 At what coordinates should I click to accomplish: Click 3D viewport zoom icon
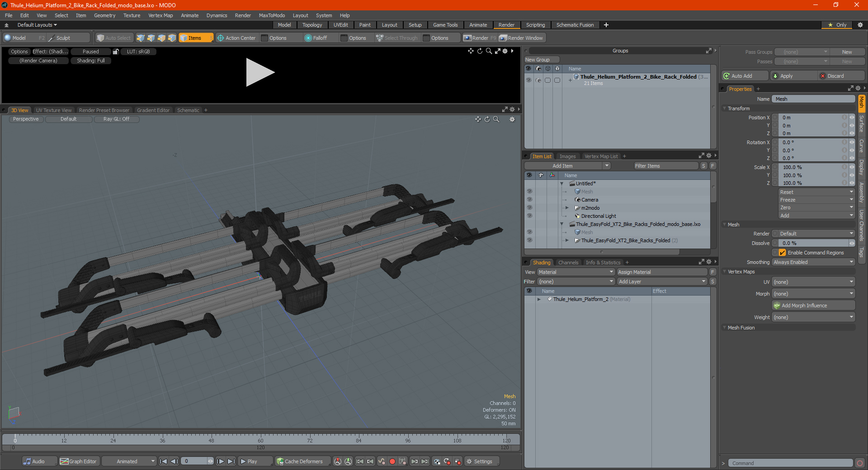click(x=496, y=119)
